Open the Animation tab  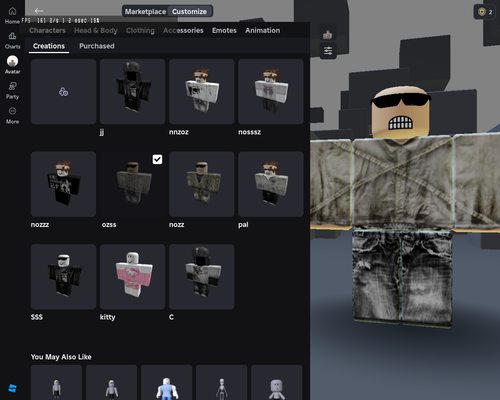pyautogui.click(x=263, y=30)
